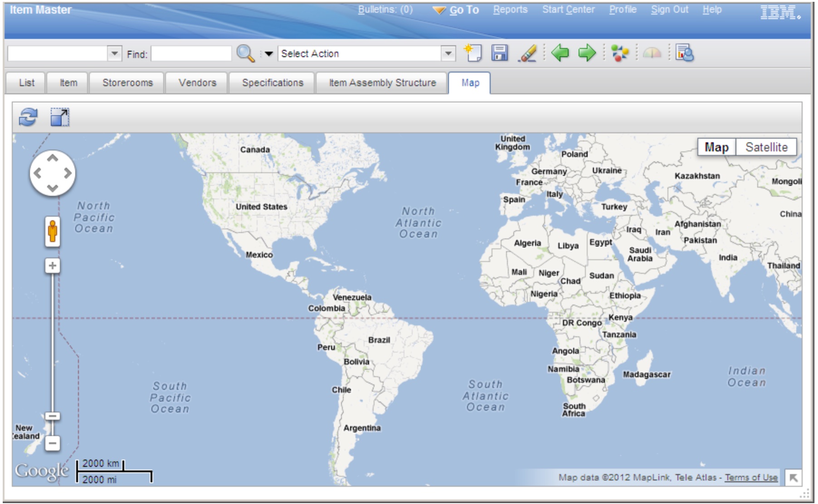Click the full screen map icon
Viewport: 818px width, 504px height.
point(59,117)
